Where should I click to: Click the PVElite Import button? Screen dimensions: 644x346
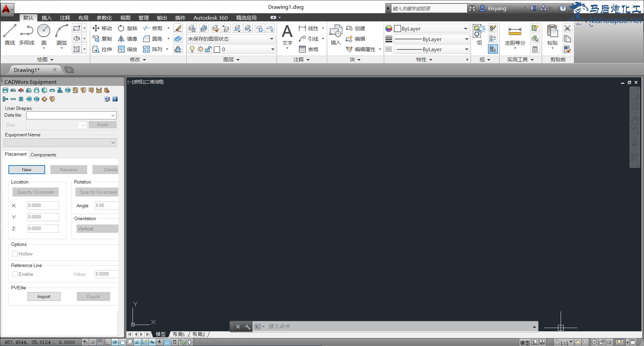pos(44,296)
